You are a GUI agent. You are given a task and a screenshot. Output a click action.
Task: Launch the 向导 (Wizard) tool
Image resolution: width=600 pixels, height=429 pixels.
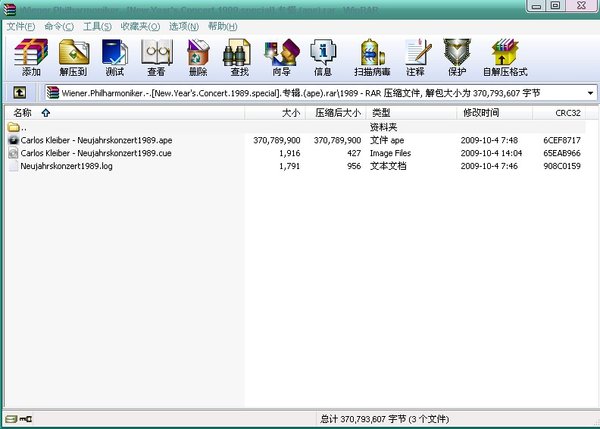tap(281, 57)
